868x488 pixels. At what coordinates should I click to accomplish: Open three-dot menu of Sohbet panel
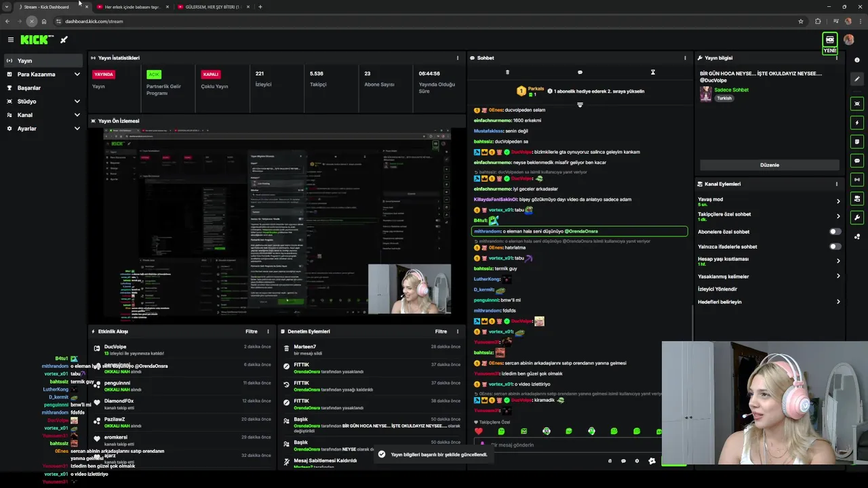click(x=685, y=58)
